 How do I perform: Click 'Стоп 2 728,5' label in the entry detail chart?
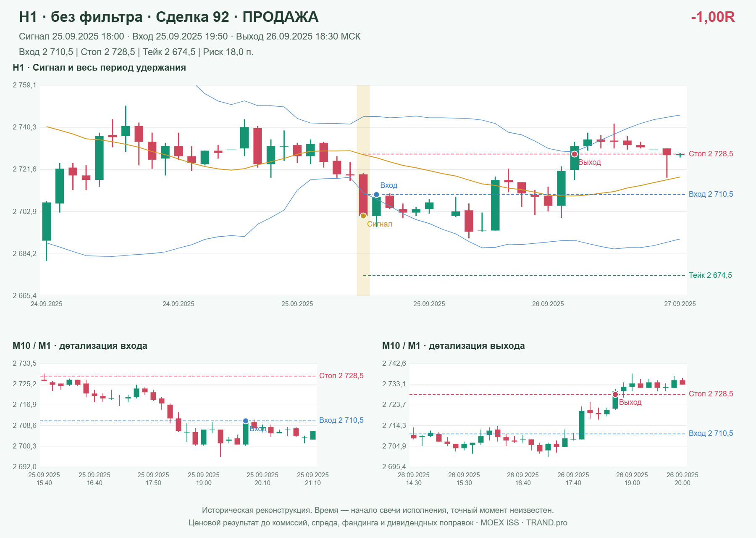[341, 376]
